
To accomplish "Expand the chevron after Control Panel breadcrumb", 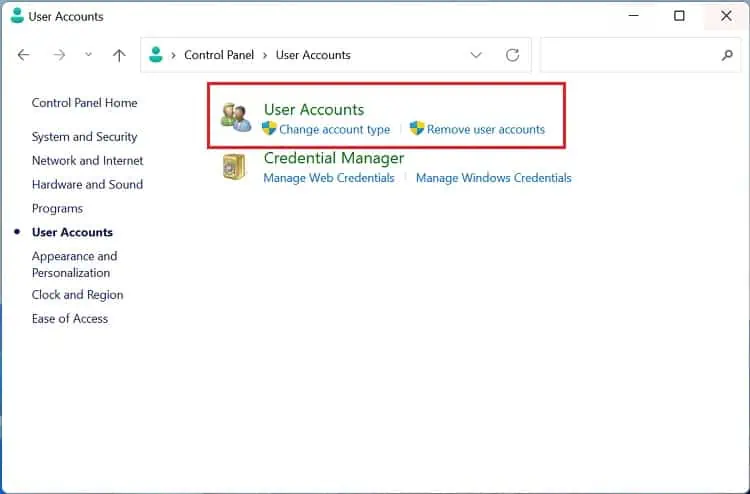I will click(x=265, y=55).
